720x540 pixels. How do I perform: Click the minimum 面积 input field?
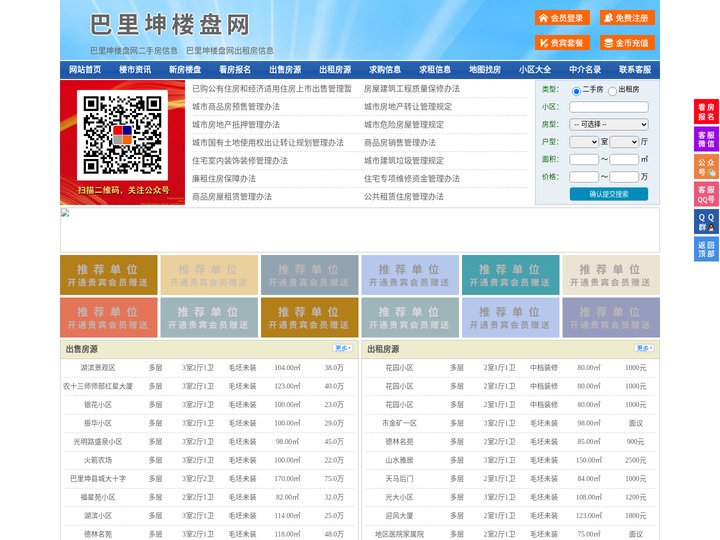point(584,159)
